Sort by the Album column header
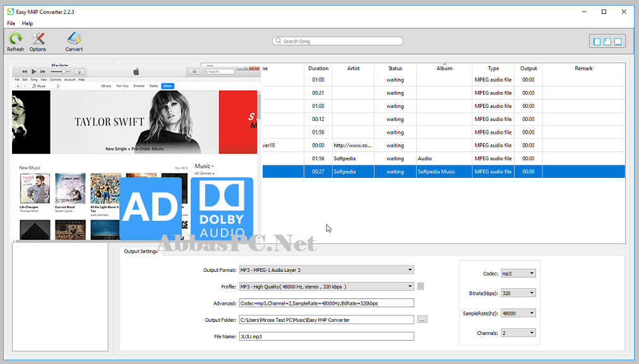Screen dimensions: 639x364 [444, 68]
